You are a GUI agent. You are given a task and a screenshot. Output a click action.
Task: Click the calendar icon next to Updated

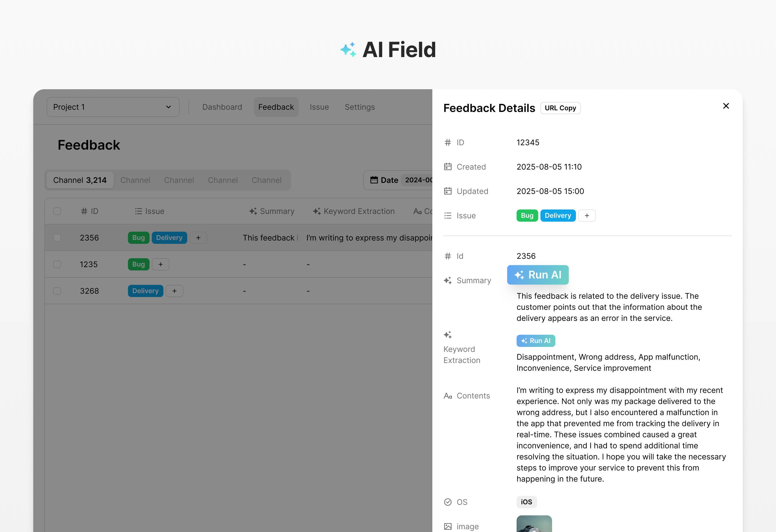[x=447, y=191]
